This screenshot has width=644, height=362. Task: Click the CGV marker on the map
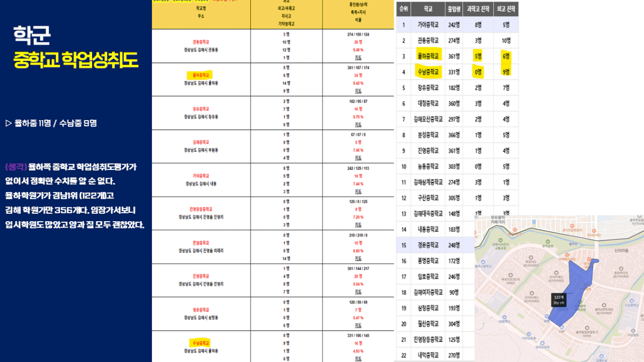coord(562,328)
